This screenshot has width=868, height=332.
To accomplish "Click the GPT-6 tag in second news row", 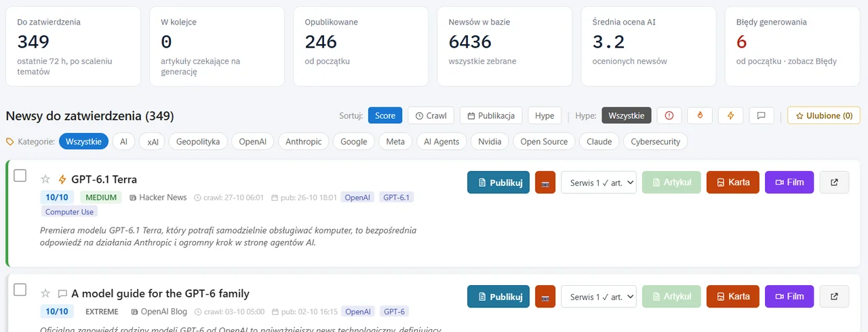I will pyautogui.click(x=394, y=312).
